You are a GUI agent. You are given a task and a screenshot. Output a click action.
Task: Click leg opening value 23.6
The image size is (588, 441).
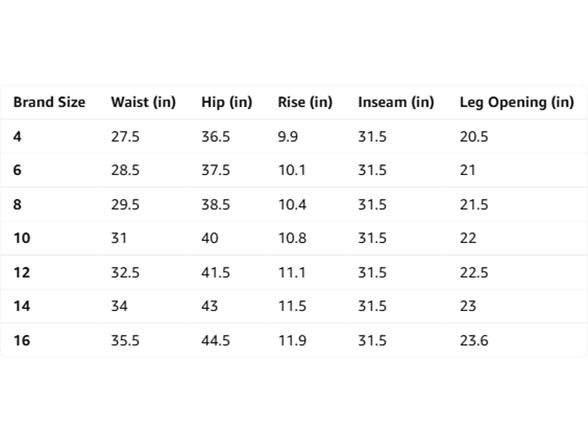click(x=474, y=340)
